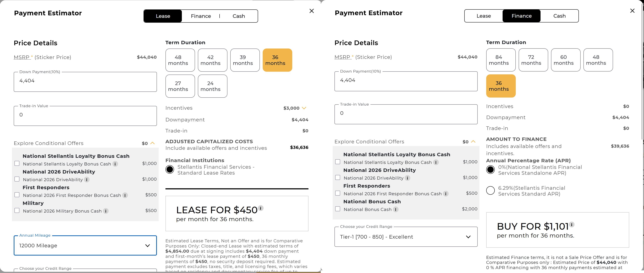The image size is (644, 273).
Task: Select the 36 months finance term
Action: pos(501,86)
